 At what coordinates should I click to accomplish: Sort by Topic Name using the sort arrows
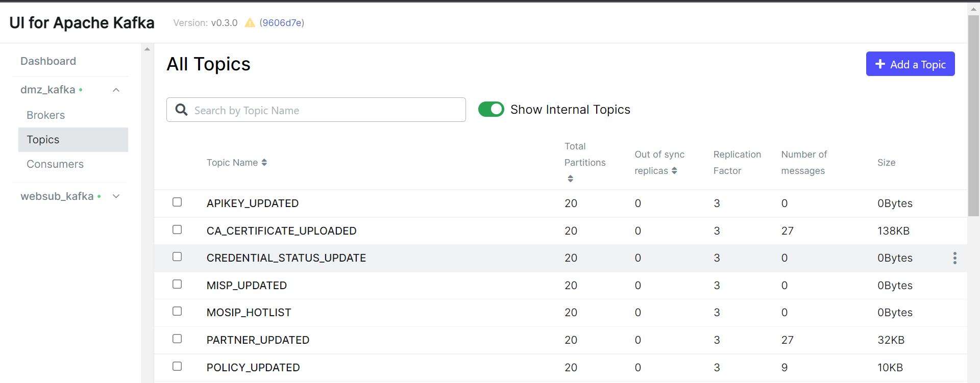pyautogui.click(x=264, y=163)
